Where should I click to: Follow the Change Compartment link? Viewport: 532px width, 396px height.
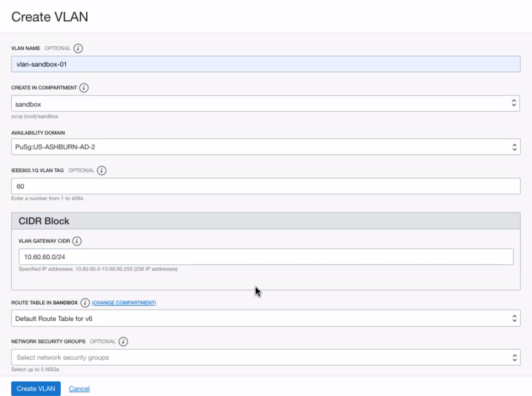pos(124,303)
